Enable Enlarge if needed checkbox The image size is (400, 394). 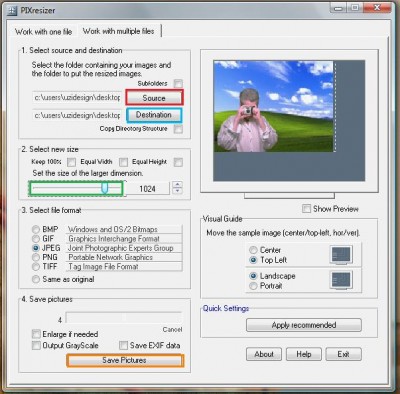click(x=36, y=334)
